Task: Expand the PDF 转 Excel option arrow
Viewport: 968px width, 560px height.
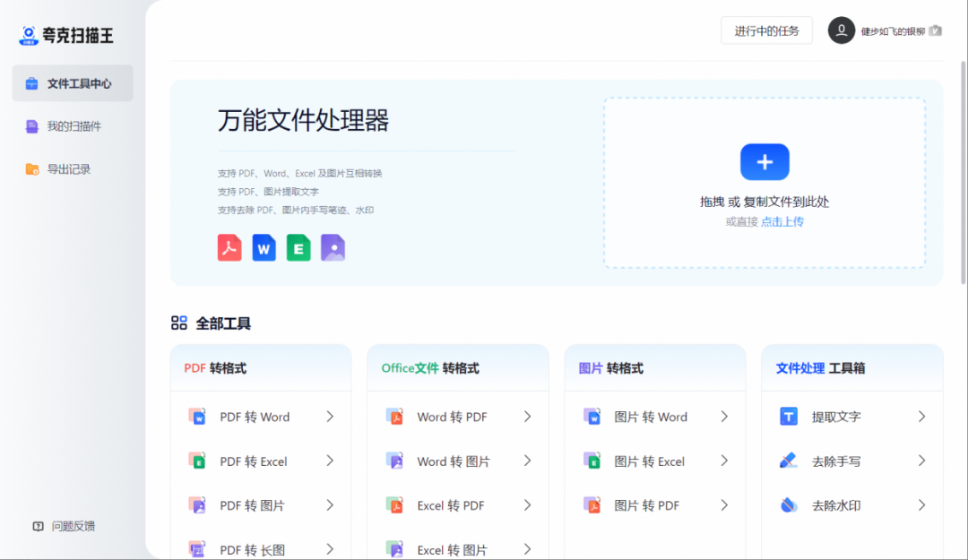Action: [330, 461]
